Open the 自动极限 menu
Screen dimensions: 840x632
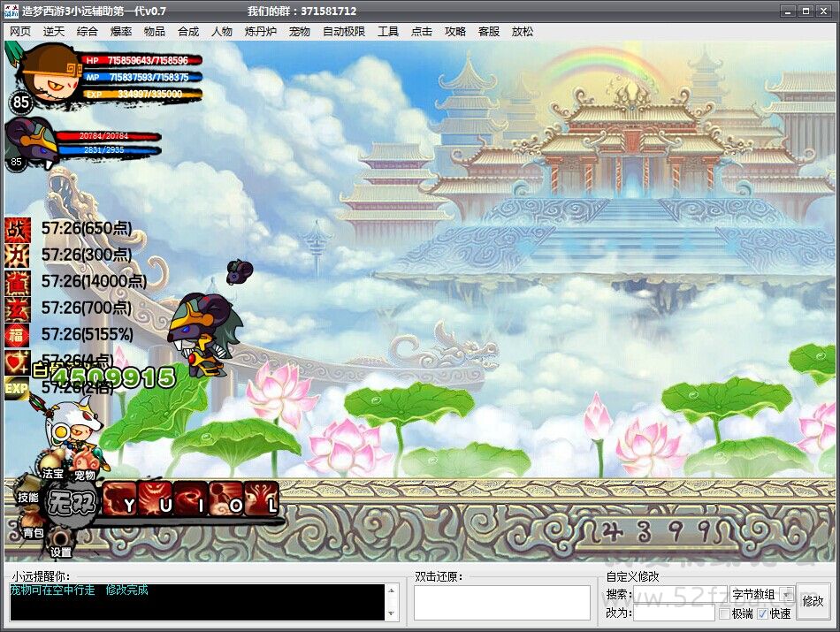coord(344,32)
